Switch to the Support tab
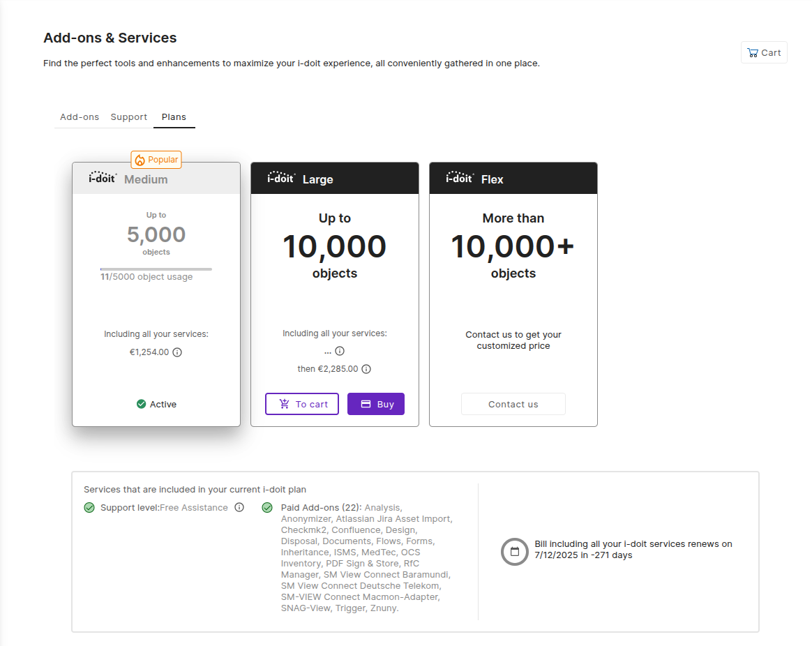Image resolution: width=812 pixels, height=646 pixels. click(x=128, y=117)
